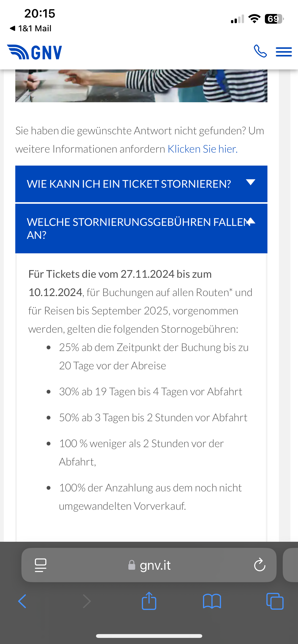The width and height of the screenshot is (298, 644).
Task: Tap the home indicator bar
Action: pos(149,636)
